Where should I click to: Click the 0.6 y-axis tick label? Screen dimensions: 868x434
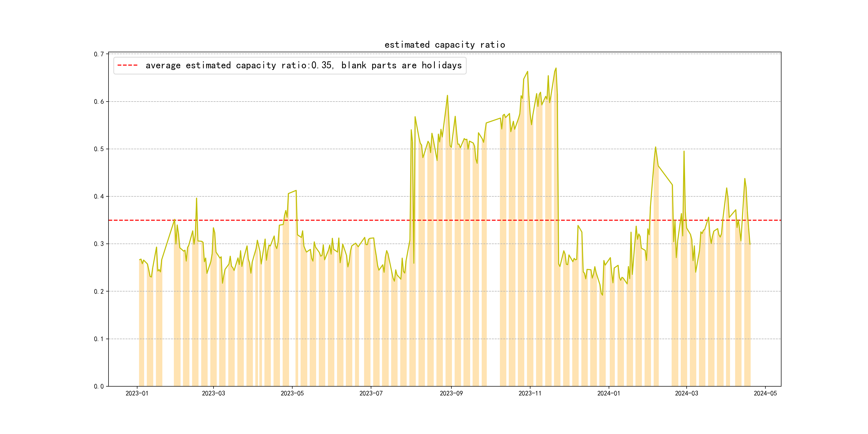point(99,102)
